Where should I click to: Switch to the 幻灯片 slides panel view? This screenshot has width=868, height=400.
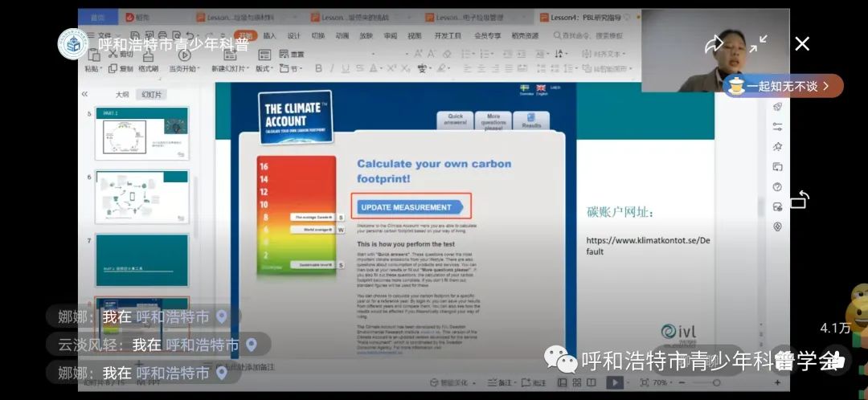151,94
